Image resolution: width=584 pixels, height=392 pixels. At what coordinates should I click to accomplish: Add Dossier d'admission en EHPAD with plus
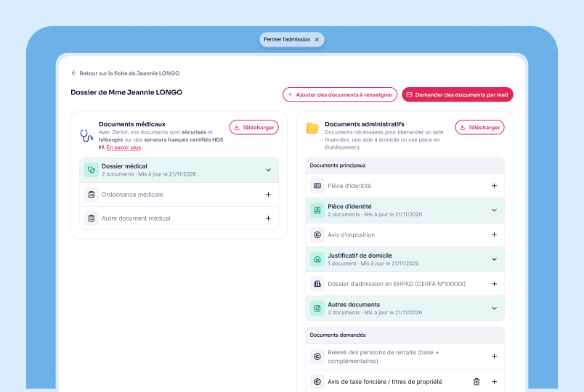coord(494,284)
